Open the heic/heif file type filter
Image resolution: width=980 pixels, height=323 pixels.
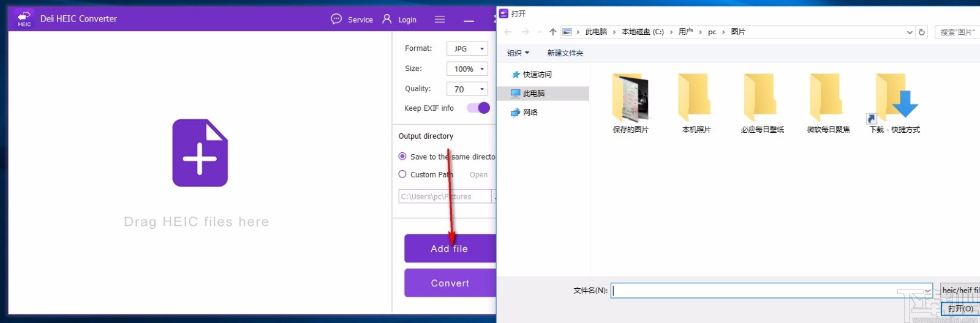(960, 290)
